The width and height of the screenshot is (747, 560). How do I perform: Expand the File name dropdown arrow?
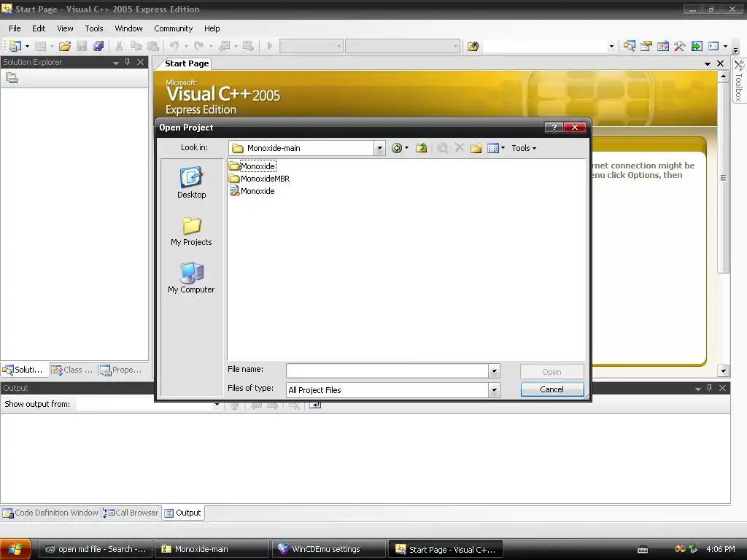pyautogui.click(x=494, y=371)
